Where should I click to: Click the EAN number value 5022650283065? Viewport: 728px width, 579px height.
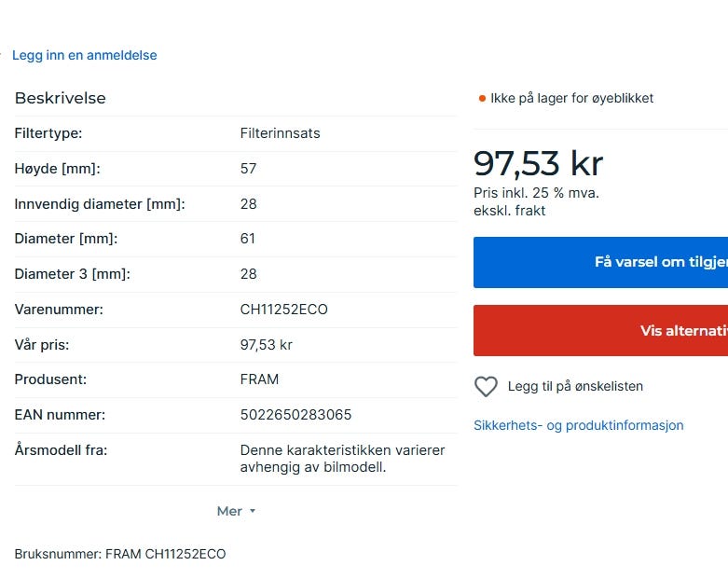click(x=295, y=415)
